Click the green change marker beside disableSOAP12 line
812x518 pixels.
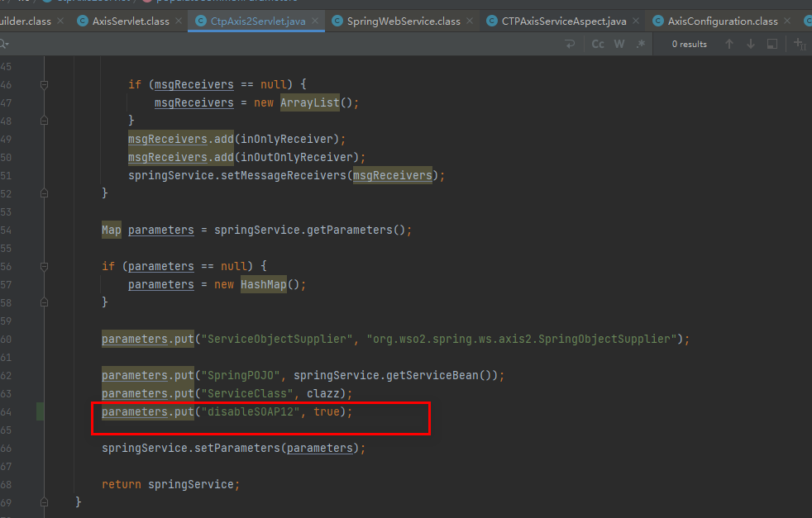pos(40,411)
